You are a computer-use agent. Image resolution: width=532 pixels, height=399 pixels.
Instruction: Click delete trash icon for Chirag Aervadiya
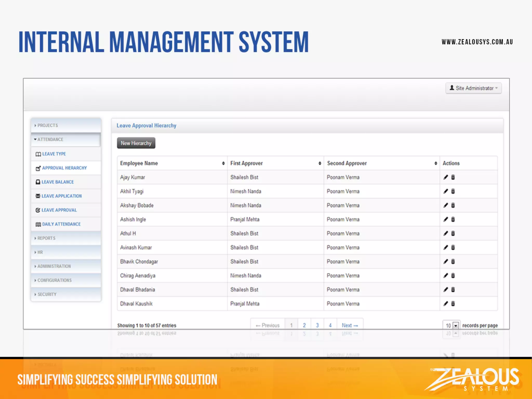(453, 275)
